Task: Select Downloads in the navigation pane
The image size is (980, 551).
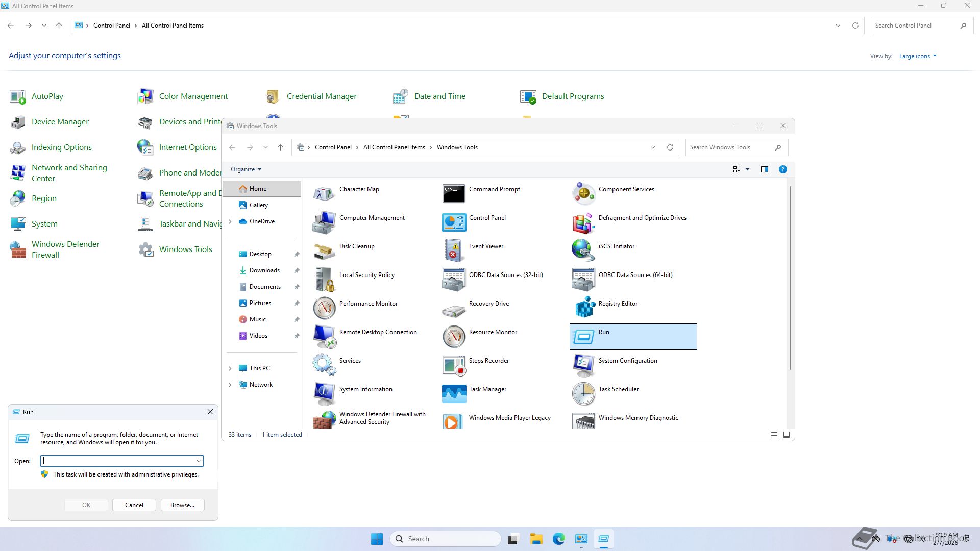Action: pos(264,270)
